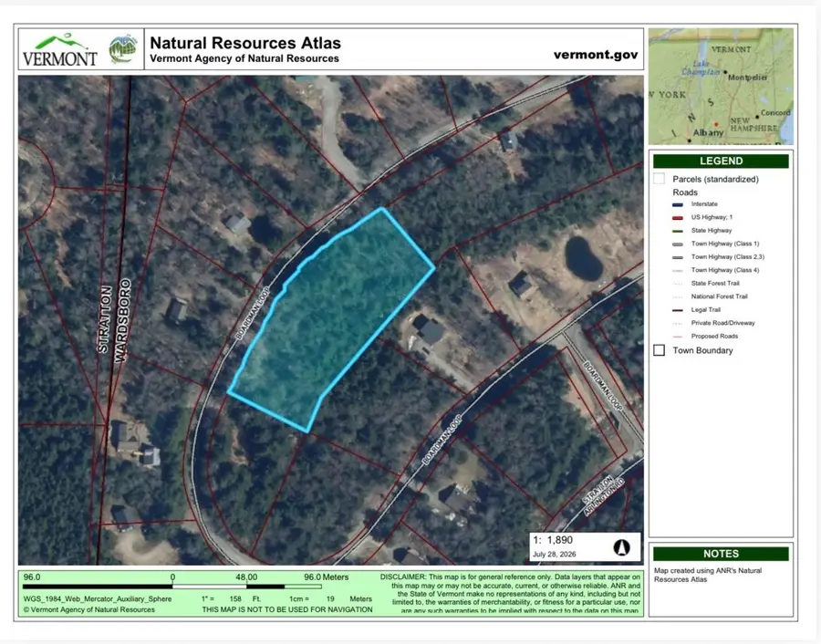Click Albany on the inset map

click(x=708, y=132)
